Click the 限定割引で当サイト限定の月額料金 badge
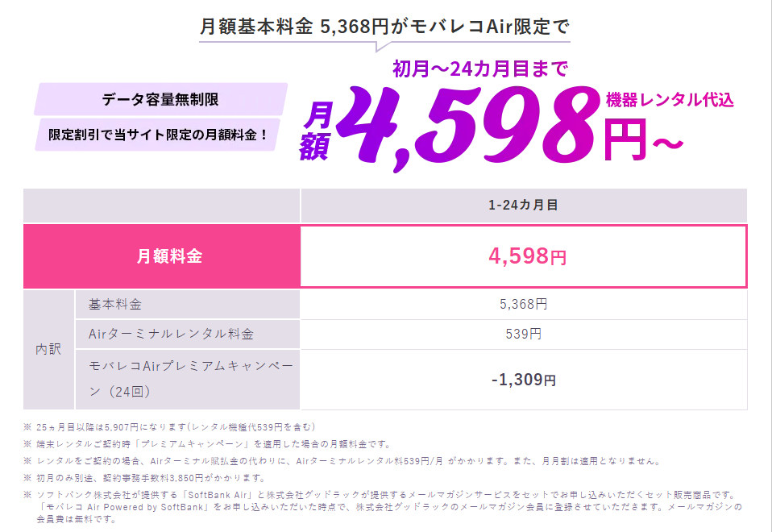The image size is (772, 532). (x=158, y=135)
